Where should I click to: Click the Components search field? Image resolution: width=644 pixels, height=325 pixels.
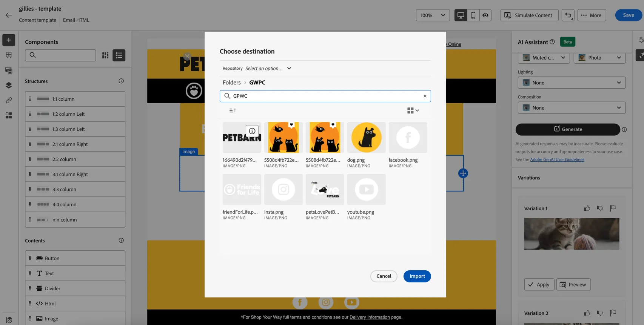[x=60, y=55]
